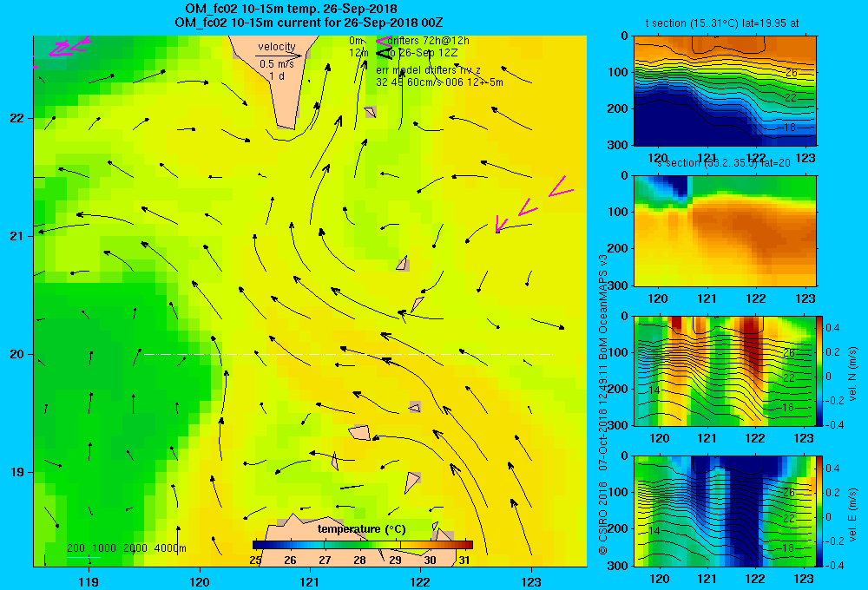Screen dimensions: 868x590
Task: Click the "to 26-Sep 12Z" legend text
Action: tap(423, 53)
